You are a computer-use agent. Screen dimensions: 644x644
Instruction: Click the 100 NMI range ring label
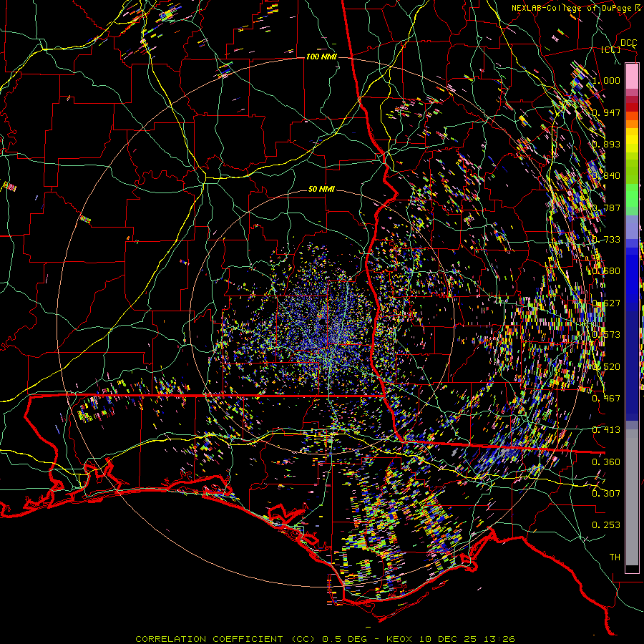coord(321,57)
